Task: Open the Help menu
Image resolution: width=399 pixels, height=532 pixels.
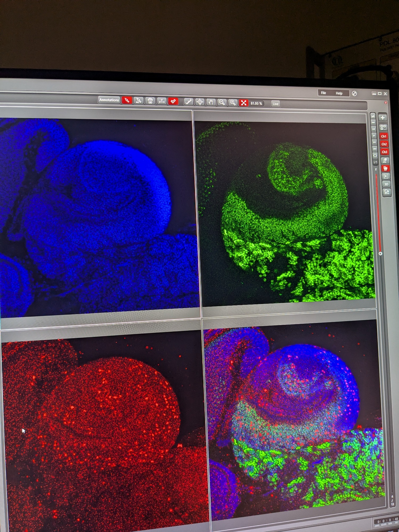Action: [x=339, y=93]
